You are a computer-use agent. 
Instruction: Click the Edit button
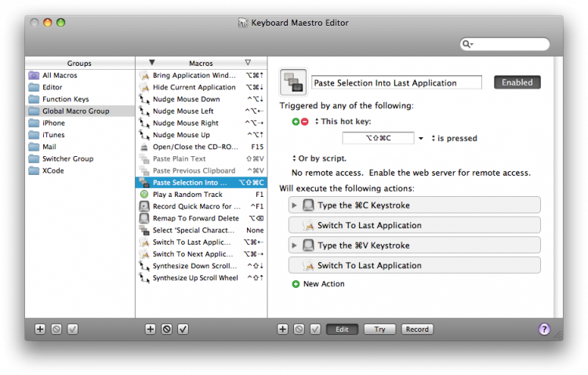coord(342,329)
